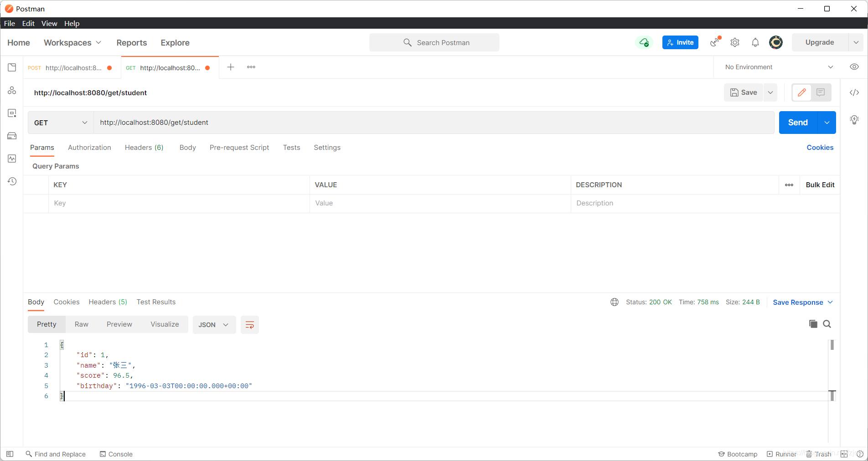
Task: Click the cloud sync status icon
Action: (x=644, y=42)
